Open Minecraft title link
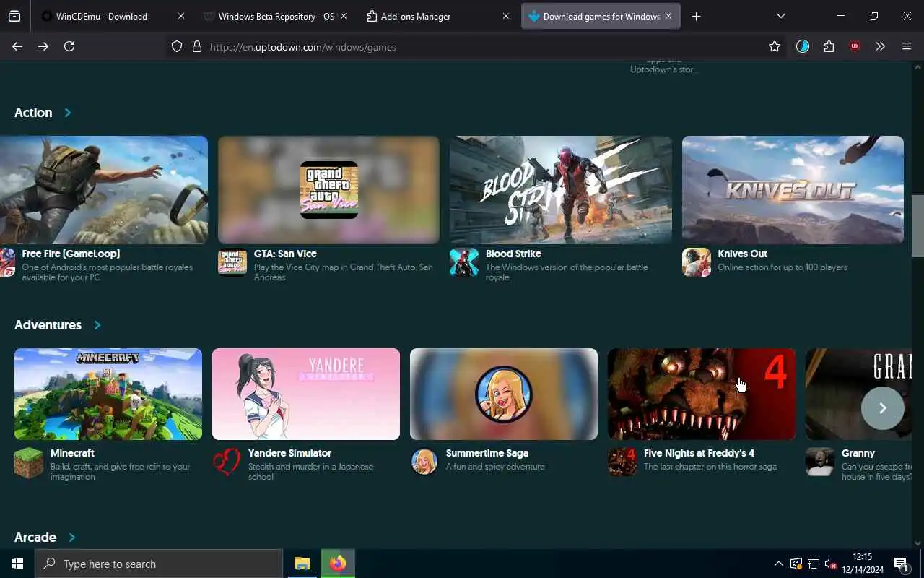924x578 pixels. 72,453
